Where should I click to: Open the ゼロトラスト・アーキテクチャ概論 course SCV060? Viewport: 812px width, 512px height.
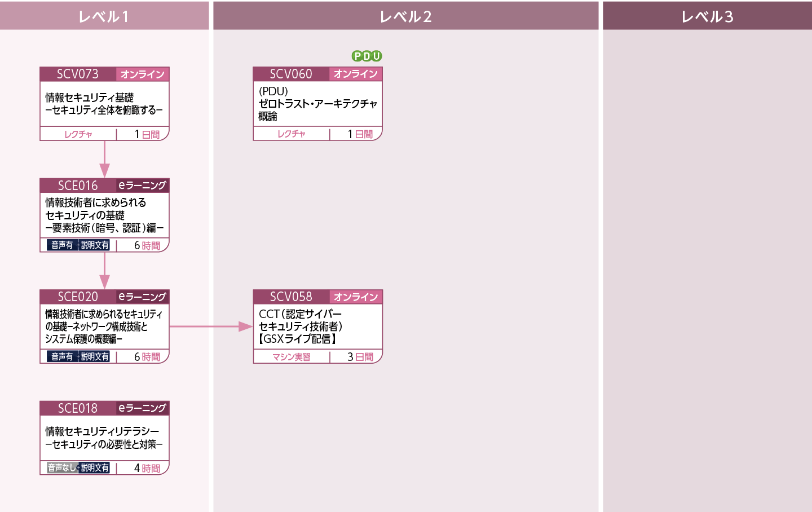tap(317, 104)
